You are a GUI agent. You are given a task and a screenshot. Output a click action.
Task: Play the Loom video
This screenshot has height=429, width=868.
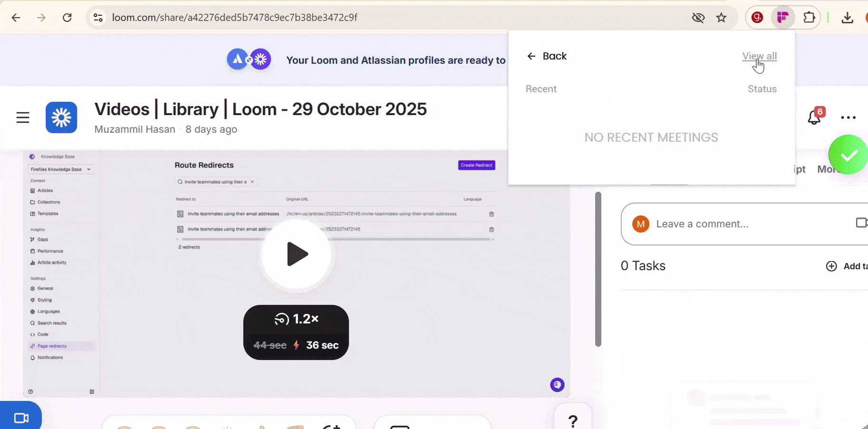pyautogui.click(x=297, y=254)
